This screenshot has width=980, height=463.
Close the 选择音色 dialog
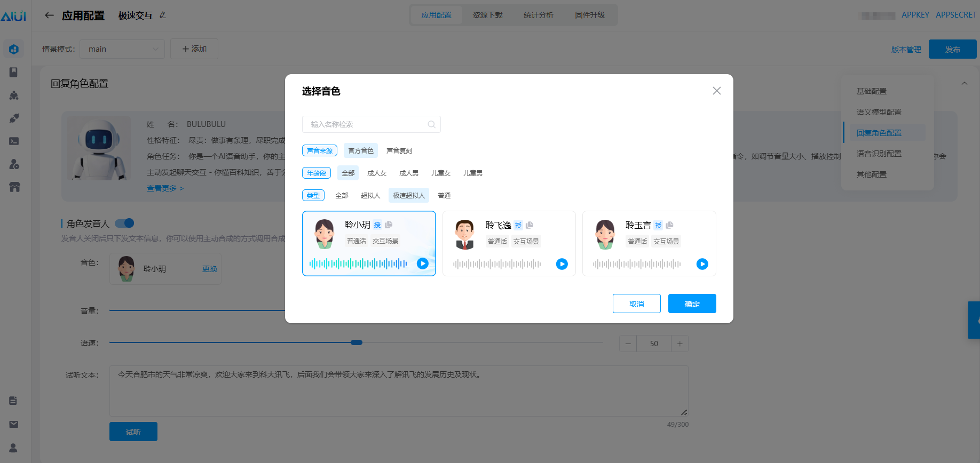click(717, 91)
